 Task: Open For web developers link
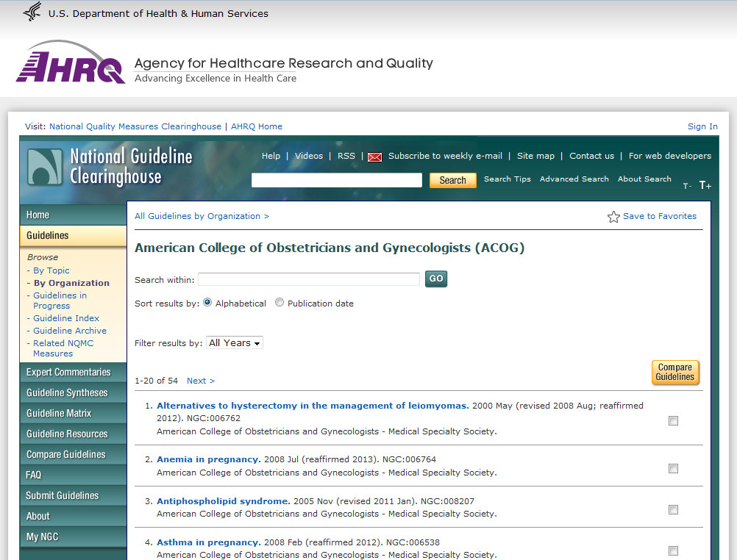(x=670, y=156)
